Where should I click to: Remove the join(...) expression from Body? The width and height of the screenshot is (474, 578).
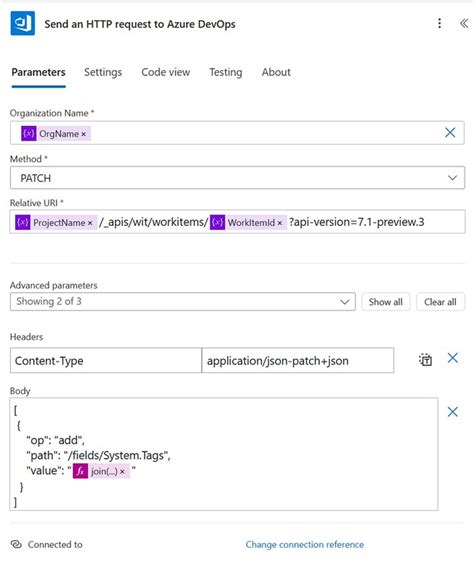122,472
